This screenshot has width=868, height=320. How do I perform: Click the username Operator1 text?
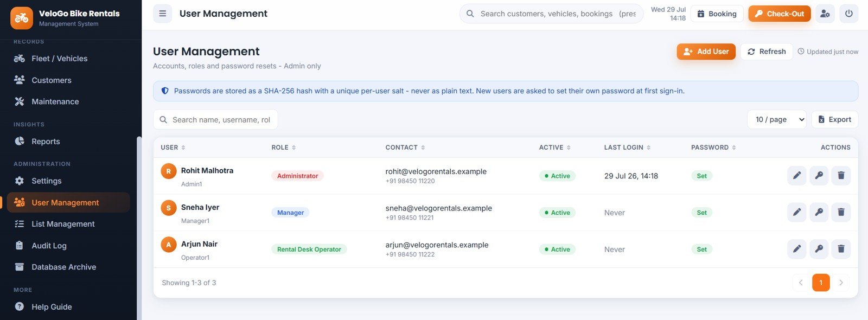click(195, 258)
